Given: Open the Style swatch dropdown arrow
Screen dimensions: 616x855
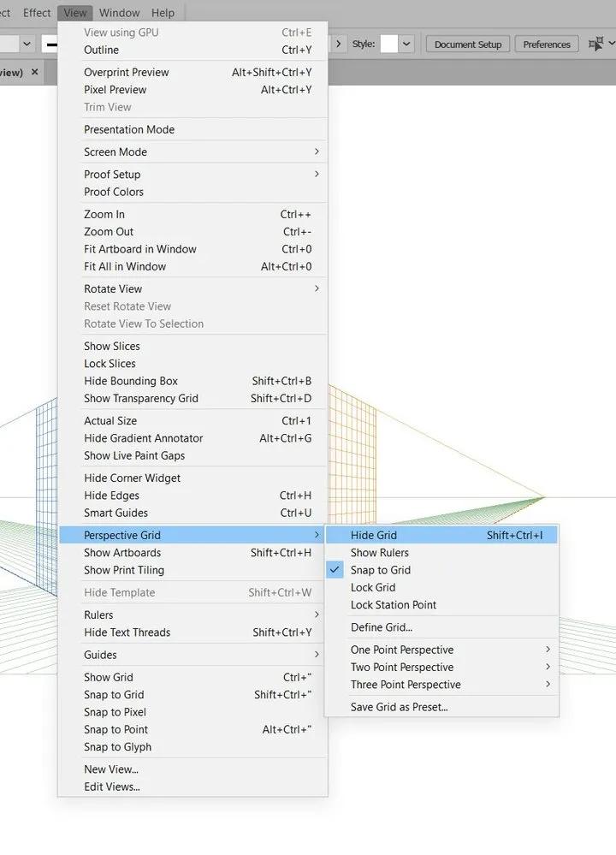Looking at the screenshot, I should pyautogui.click(x=406, y=44).
